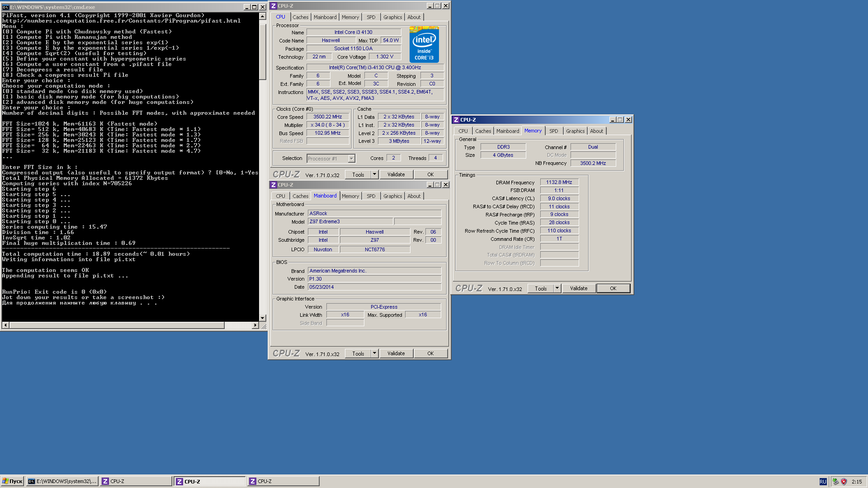Expand Tools dropdown arrow in Memory window

pos(557,288)
